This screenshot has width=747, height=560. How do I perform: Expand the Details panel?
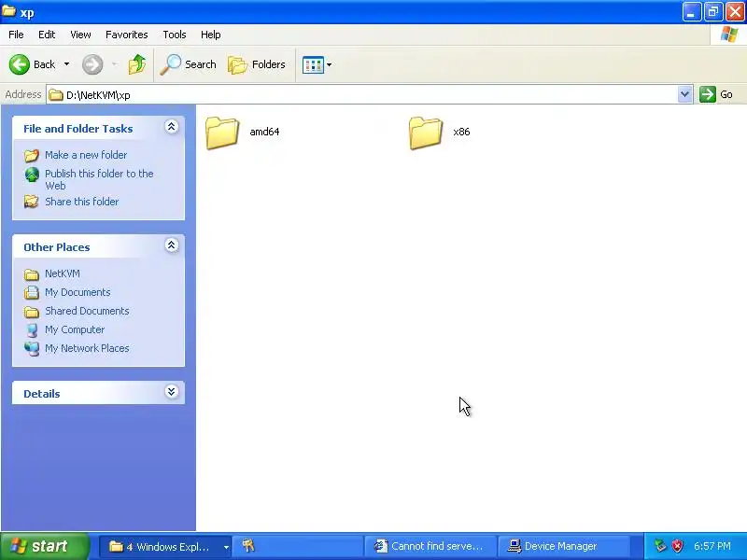pyautogui.click(x=172, y=392)
